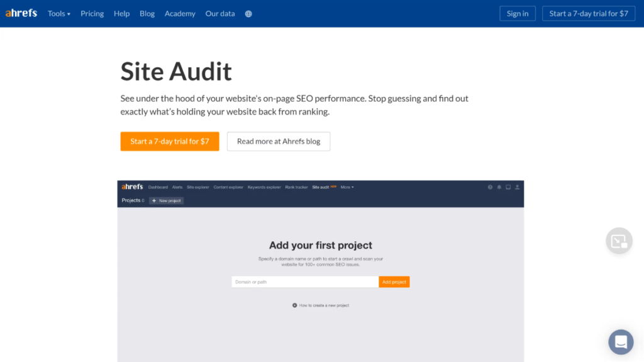Click the notification bell in embedded app
The image size is (644, 362).
pos(499,187)
